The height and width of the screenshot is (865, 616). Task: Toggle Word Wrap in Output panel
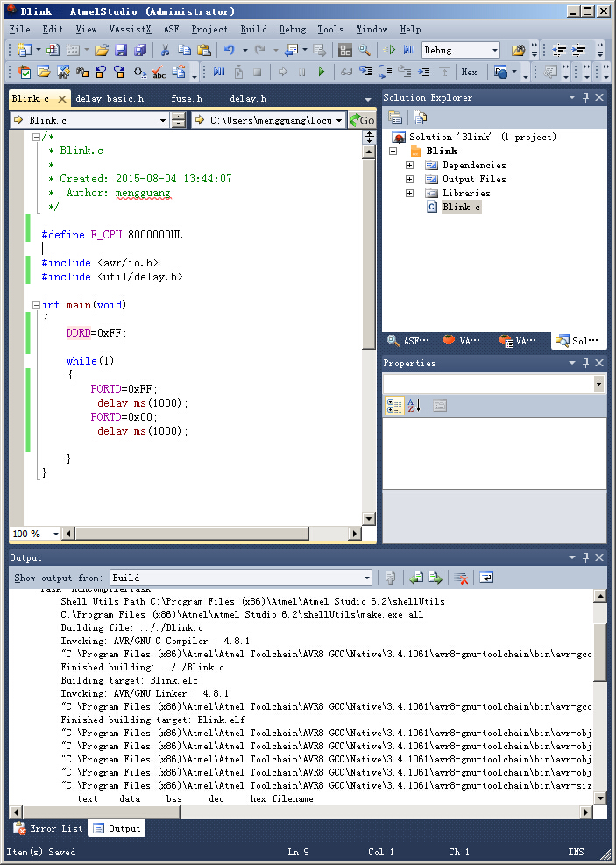[485, 578]
